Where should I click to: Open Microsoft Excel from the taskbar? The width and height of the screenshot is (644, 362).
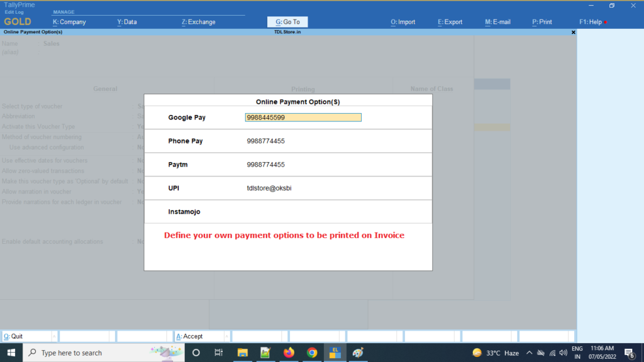(265, 352)
